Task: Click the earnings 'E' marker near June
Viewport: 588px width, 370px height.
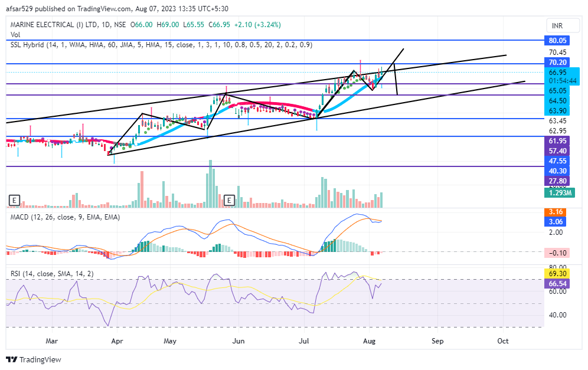Action: tap(228, 201)
